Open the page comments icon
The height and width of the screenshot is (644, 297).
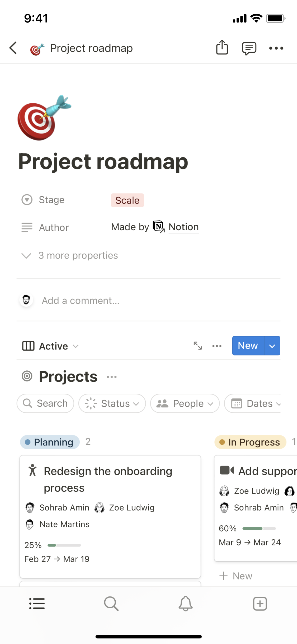tap(249, 48)
